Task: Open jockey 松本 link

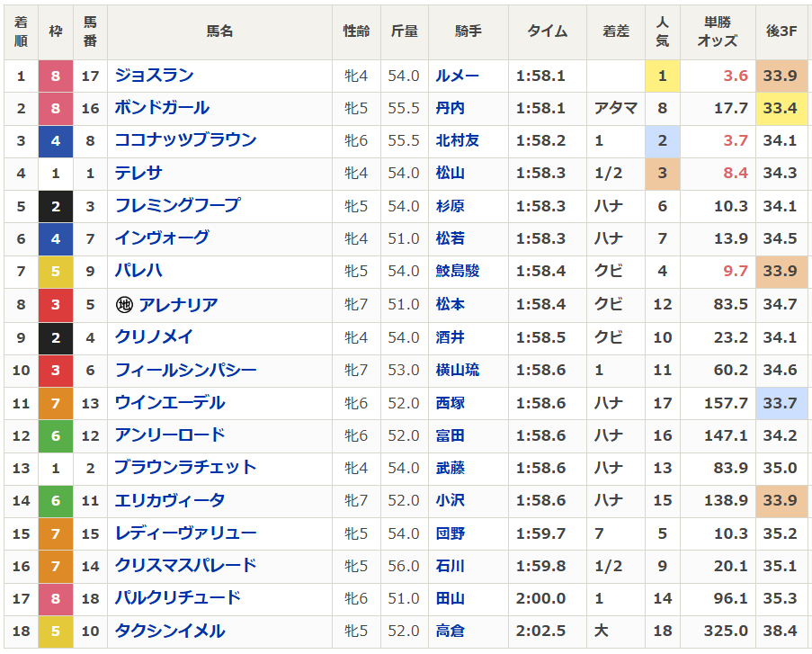Action: click(x=450, y=304)
